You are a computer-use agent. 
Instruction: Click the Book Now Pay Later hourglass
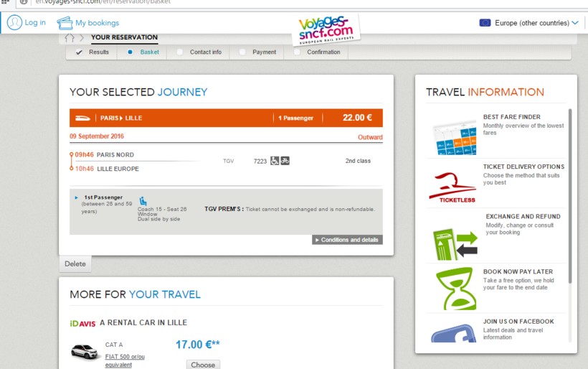tap(455, 289)
